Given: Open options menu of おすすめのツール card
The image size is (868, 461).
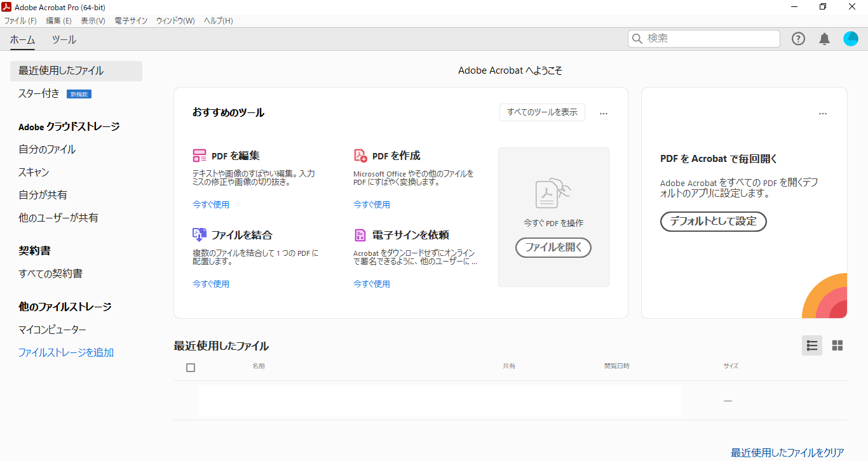Looking at the screenshot, I should click(604, 114).
